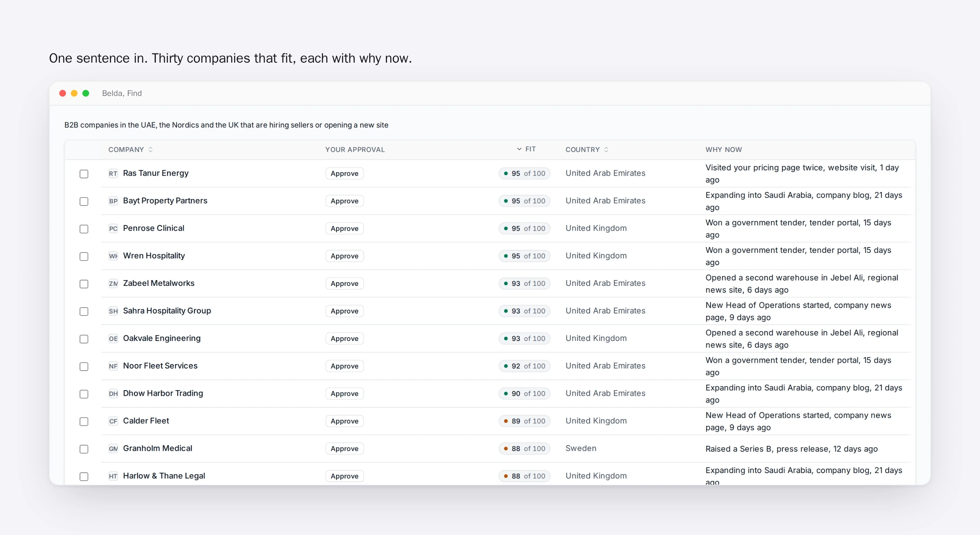Click the Why Now column header
The image size is (980, 535).
coord(723,149)
